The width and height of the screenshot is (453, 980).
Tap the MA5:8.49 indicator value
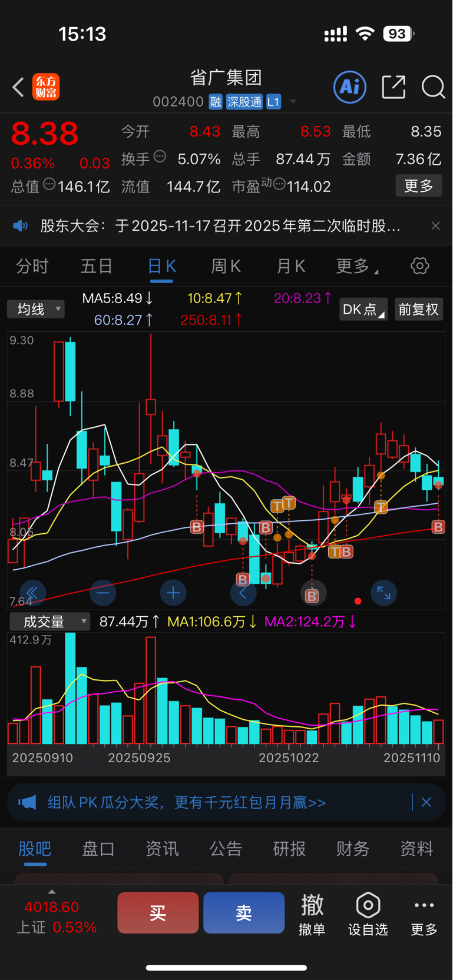[118, 298]
